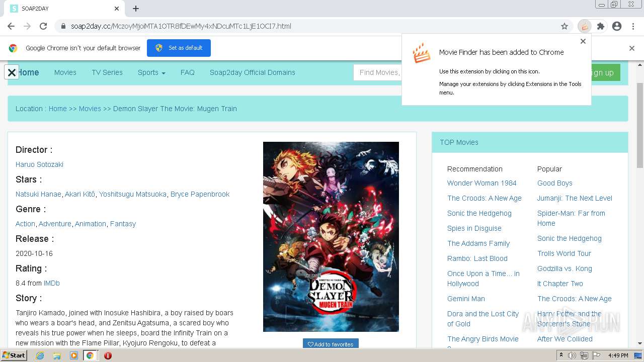Viewport: 644px width, 362px height.
Task: Click the Set as default button
Action: click(x=179, y=48)
